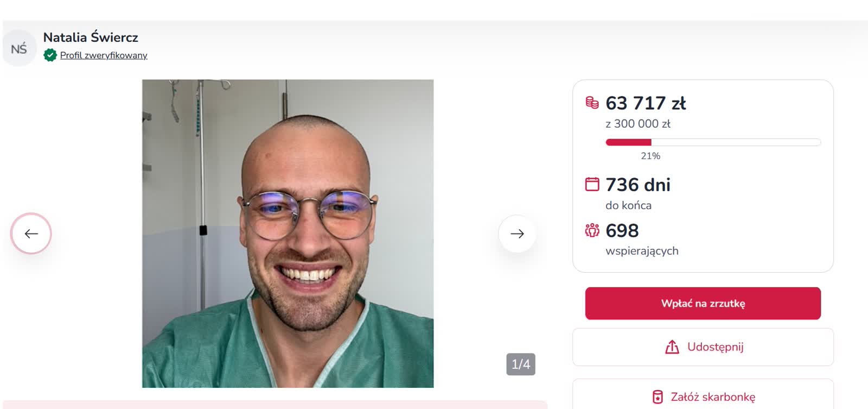Click the supporters group icon

click(x=592, y=230)
